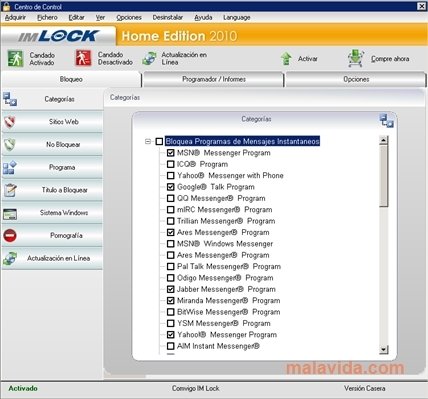Click the Pornografía sidebar button
The height and width of the screenshot is (399, 428).
pyautogui.click(x=52, y=235)
